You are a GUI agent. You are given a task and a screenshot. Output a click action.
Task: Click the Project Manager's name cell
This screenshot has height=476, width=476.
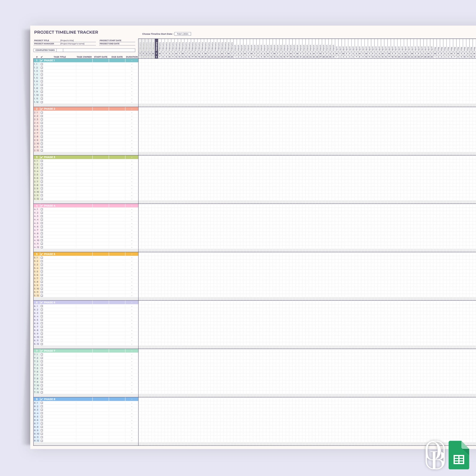(x=78, y=44)
